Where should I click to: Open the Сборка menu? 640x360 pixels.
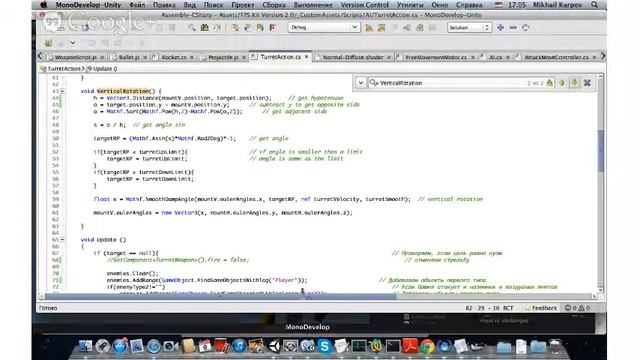tap(273, 5)
